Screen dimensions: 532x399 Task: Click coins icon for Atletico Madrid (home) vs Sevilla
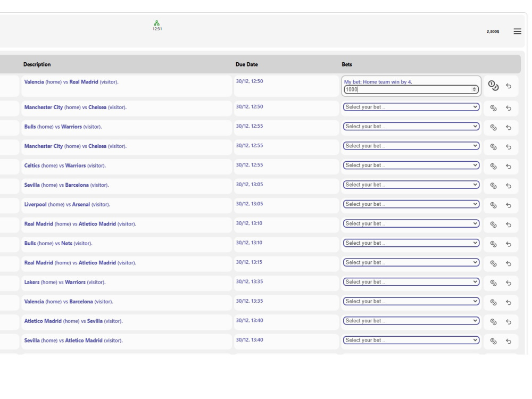tap(493, 321)
